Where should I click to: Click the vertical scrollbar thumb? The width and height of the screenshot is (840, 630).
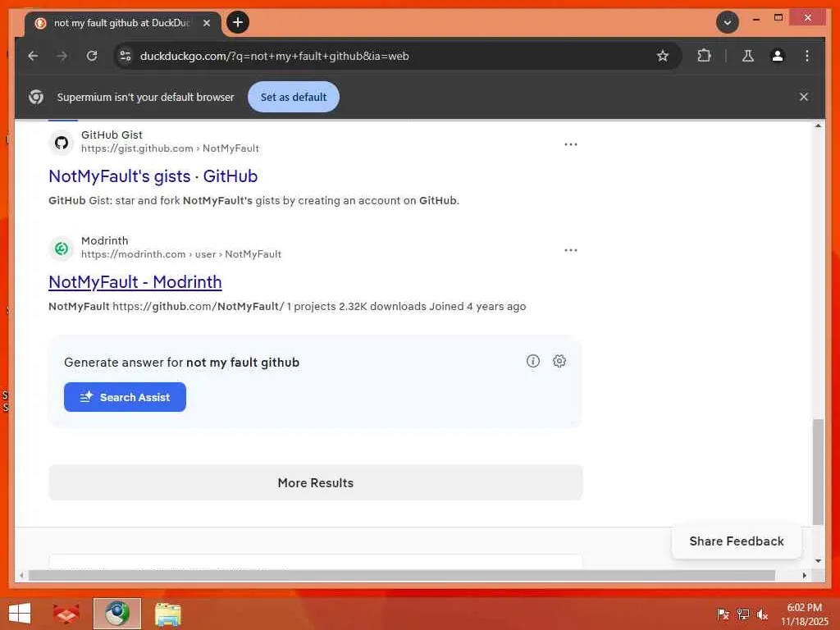click(818, 472)
